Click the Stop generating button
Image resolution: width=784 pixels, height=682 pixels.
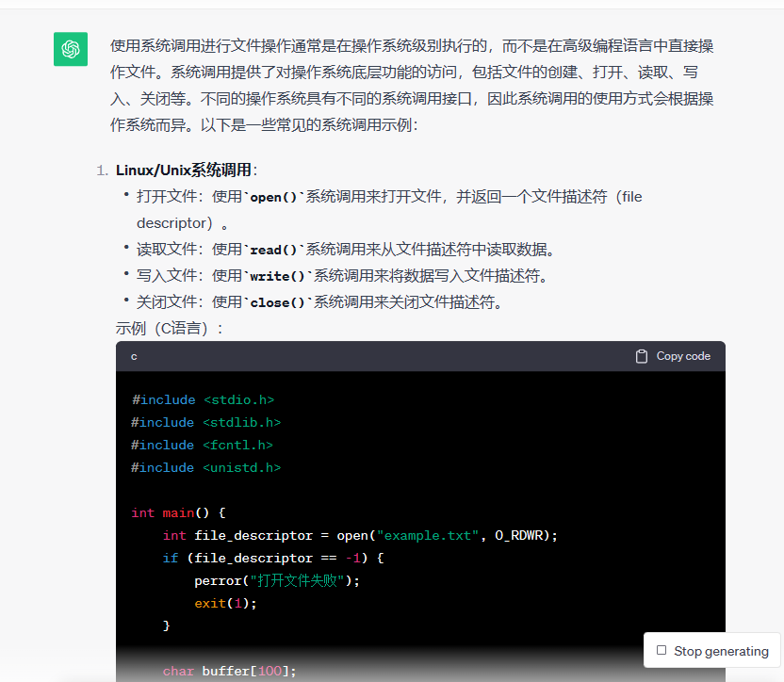[712, 650]
